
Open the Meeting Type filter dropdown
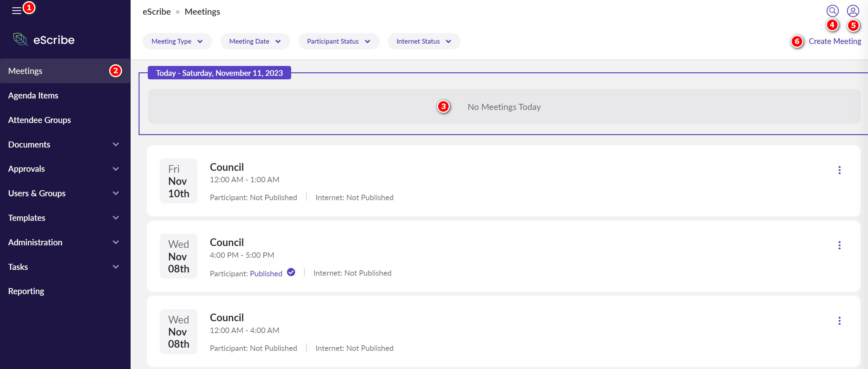177,41
